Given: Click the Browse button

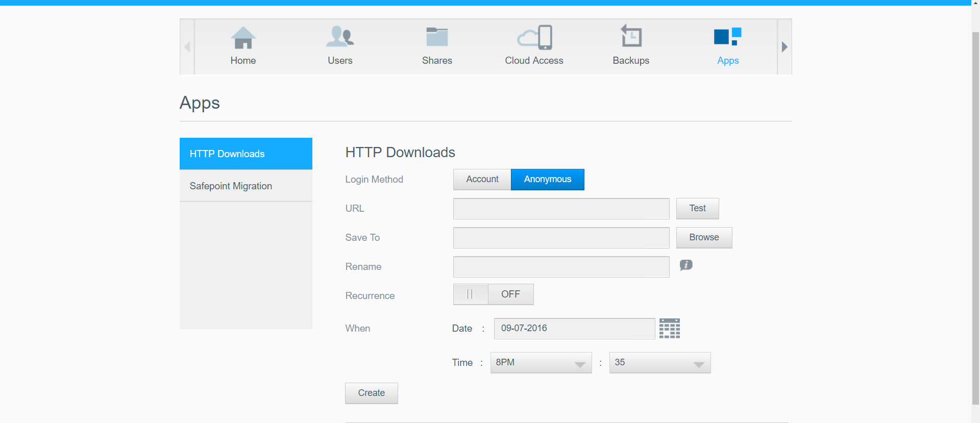Looking at the screenshot, I should pos(704,238).
